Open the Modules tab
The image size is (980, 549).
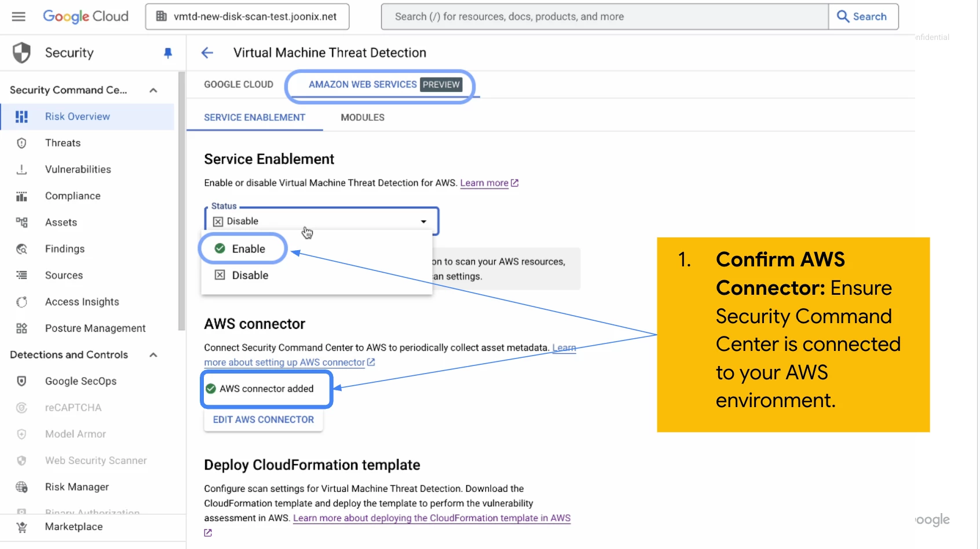[x=363, y=118]
